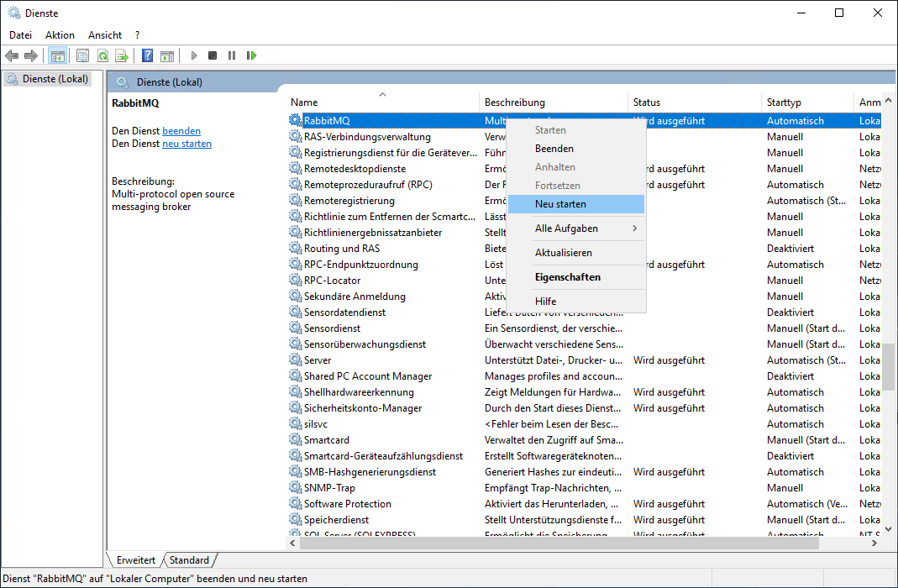This screenshot has height=588, width=898.
Task: Click the Pause service toolbar icon
Action: pos(231,55)
